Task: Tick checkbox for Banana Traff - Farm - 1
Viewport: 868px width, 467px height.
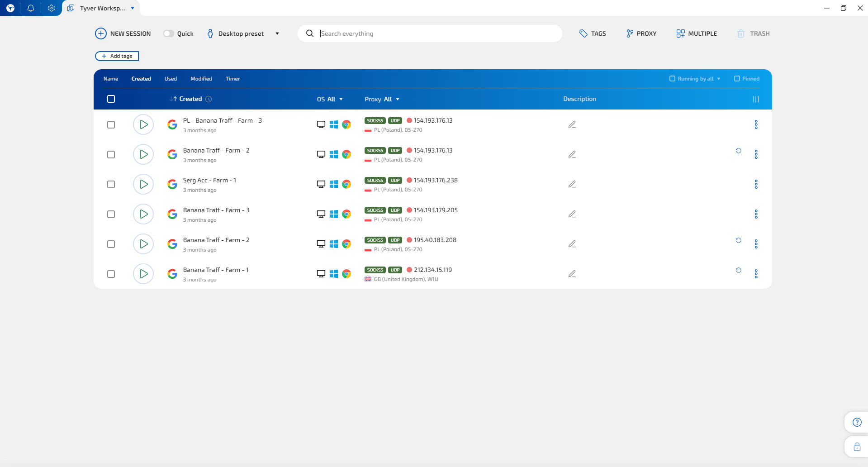Action: pyautogui.click(x=111, y=274)
